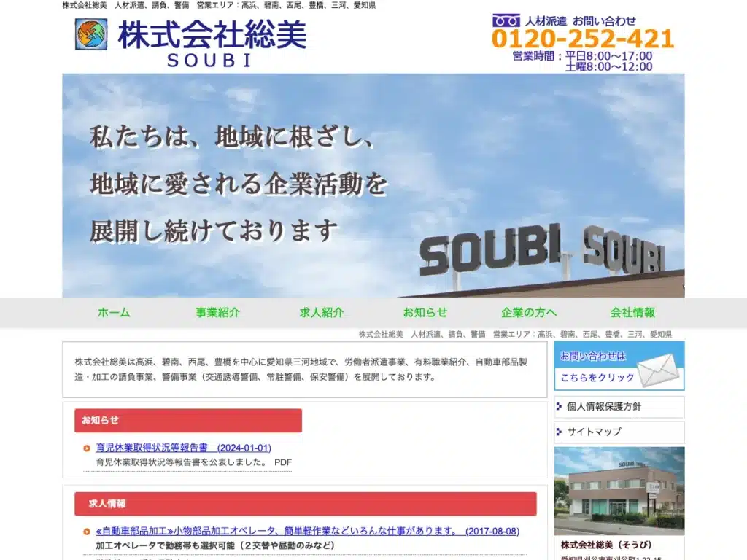
Task: Click the company introduction paragraph text
Action: [x=301, y=370]
